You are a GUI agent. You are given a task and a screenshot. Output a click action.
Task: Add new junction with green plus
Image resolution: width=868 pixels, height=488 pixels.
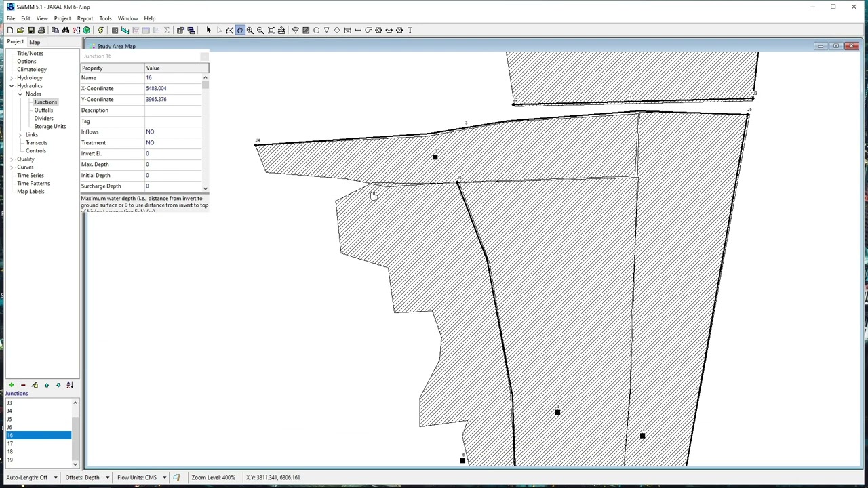click(11, 385)
